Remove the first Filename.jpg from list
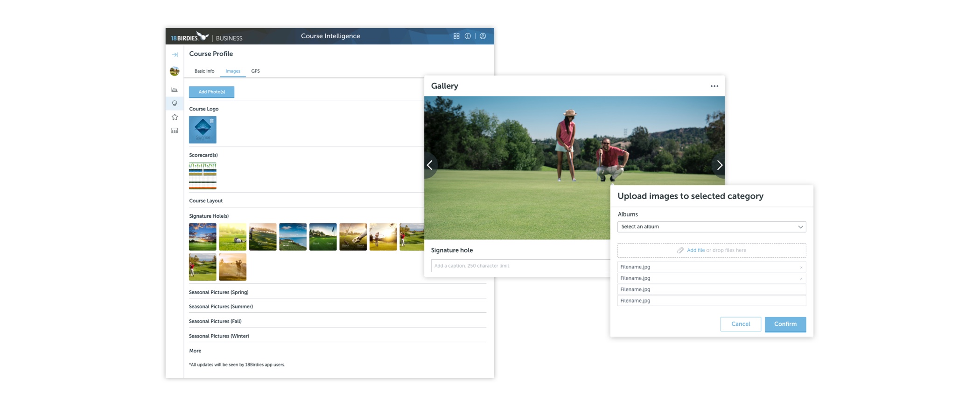980x406 pixels. point(801,268)
